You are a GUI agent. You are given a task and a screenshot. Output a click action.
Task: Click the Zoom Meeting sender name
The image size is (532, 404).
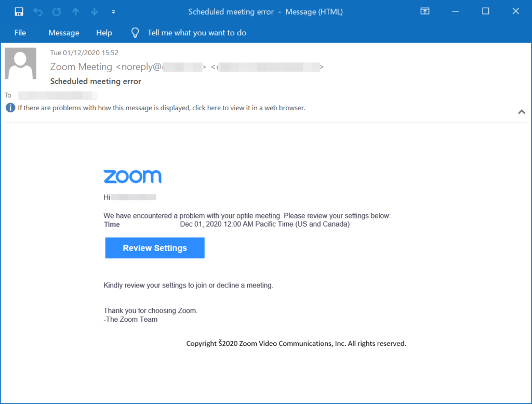81,67
